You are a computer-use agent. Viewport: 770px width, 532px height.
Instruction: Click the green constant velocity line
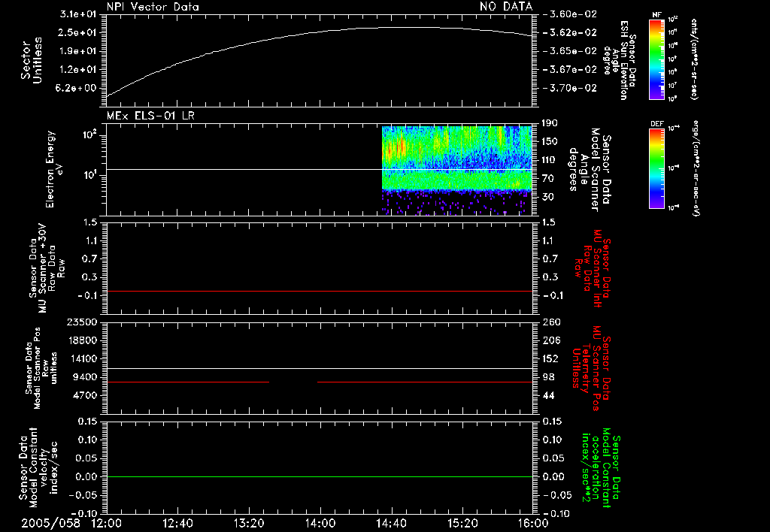pos(319,476)
